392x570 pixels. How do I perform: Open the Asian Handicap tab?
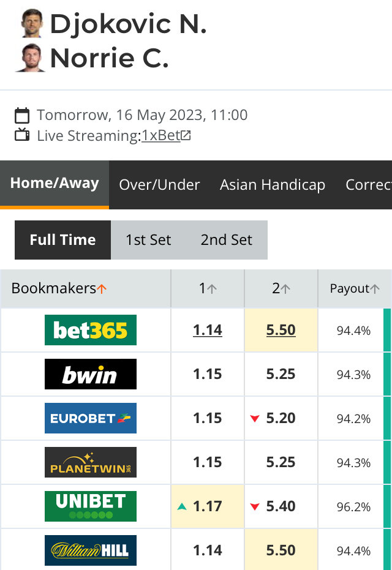tap(273, 185)
